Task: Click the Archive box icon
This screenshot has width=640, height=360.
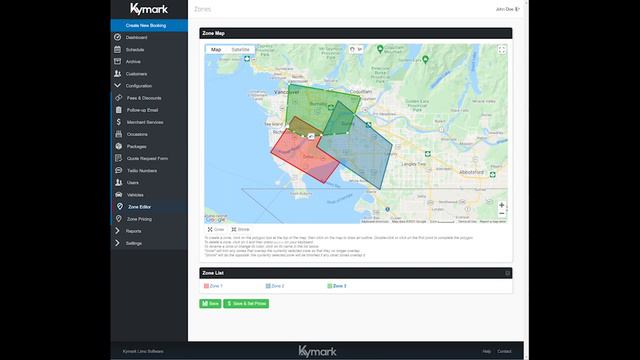Action: coord(118,61)
